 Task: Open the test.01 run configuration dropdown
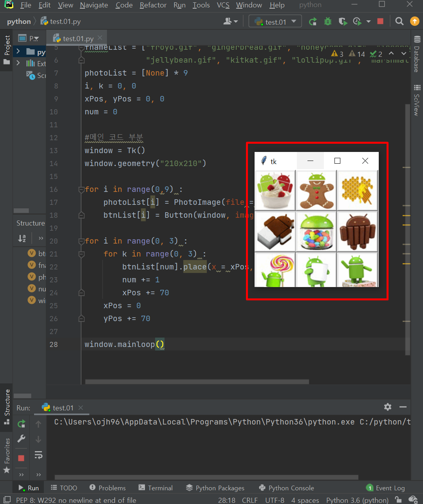click(x=275, y=22)
